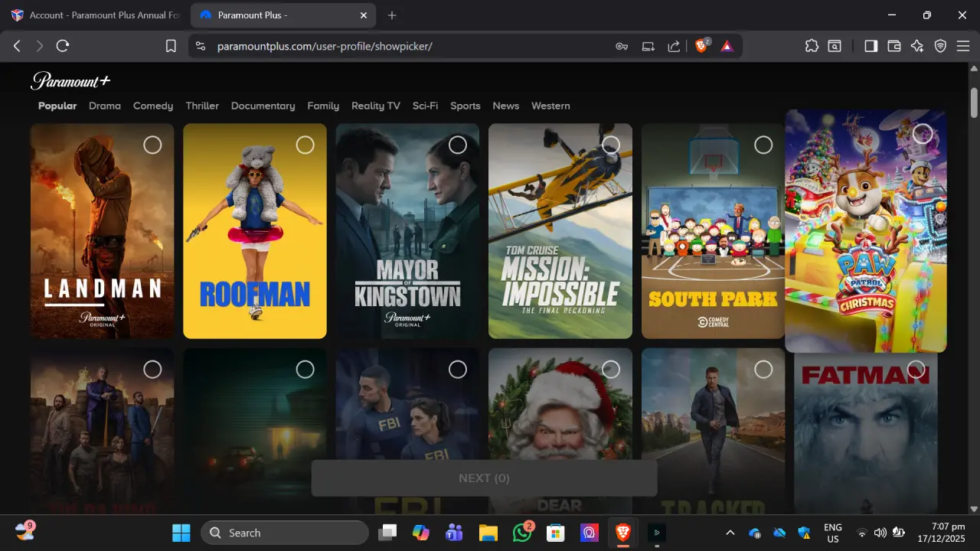Switch to the Popular category
Screen dimensions: 980x551
(x=57, y=106)
